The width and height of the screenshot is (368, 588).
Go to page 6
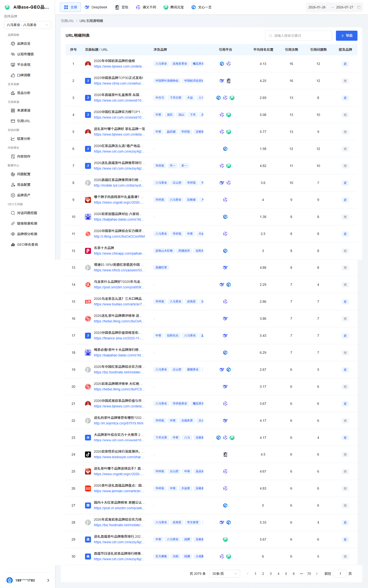pos(294,574)
